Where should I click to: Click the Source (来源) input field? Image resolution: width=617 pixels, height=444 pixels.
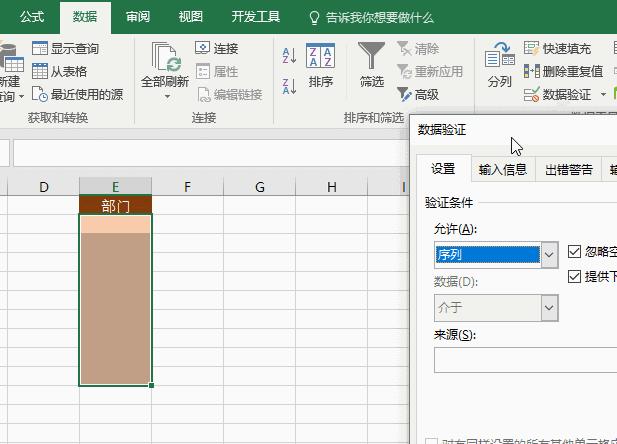coord(525,360)
